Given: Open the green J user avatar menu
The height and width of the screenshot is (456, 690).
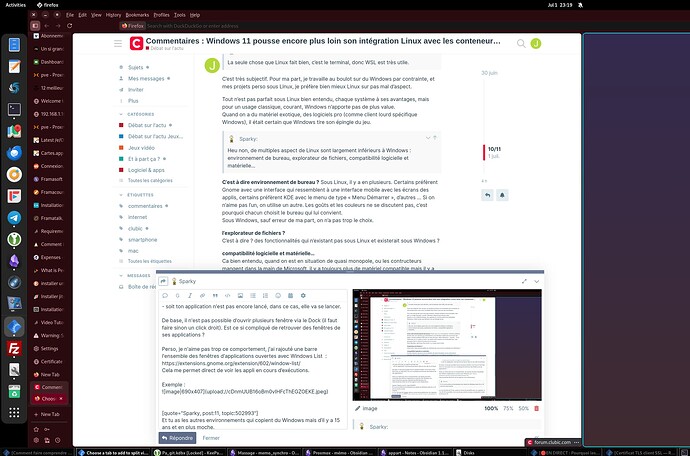Looking at the screenshot, I should tap(536, 43).
